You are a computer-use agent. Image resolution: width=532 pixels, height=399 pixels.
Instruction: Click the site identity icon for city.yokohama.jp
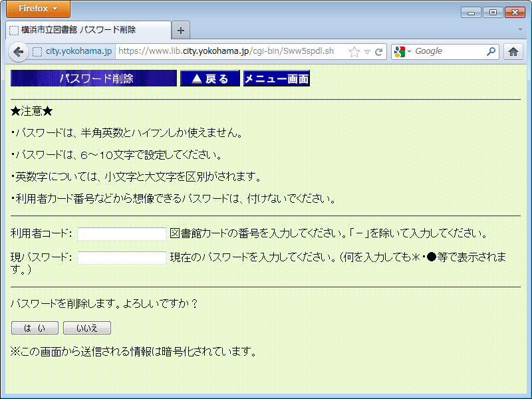pos(38,52)
